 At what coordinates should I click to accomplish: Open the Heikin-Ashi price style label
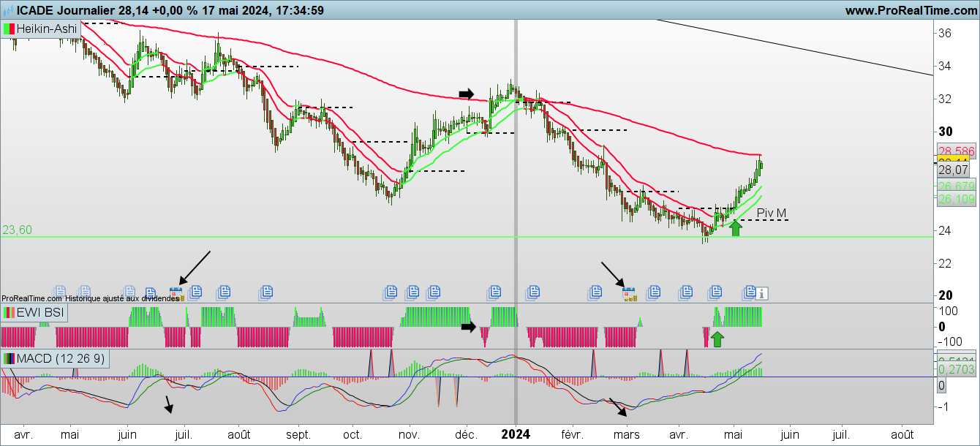45,29
